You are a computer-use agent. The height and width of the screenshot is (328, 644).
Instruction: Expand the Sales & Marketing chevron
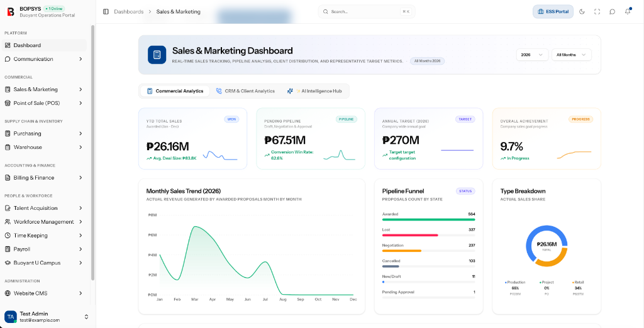tap(80, 89)
